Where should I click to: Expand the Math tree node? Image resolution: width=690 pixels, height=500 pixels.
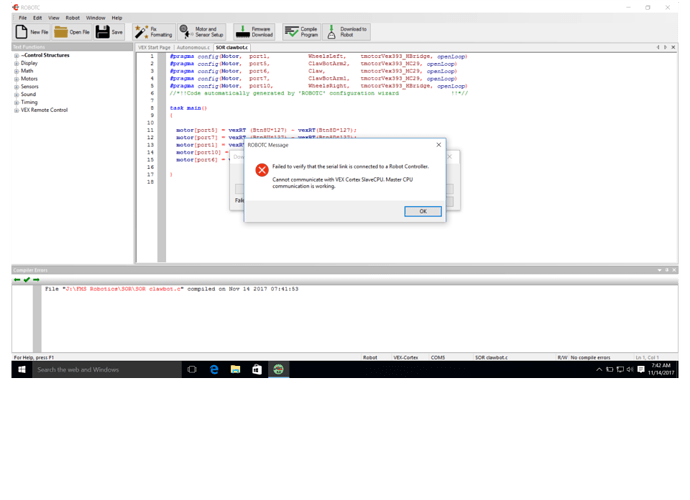[x=16, y=71]
